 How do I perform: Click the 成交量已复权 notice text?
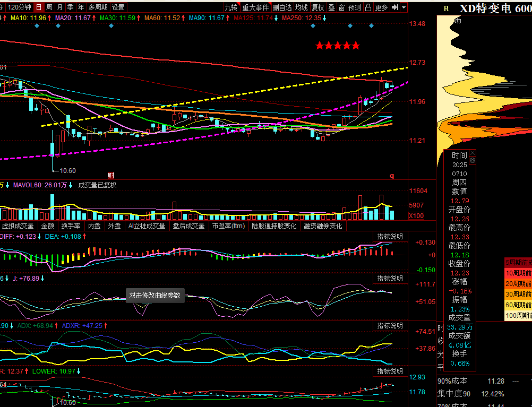[x=97, y=185]
